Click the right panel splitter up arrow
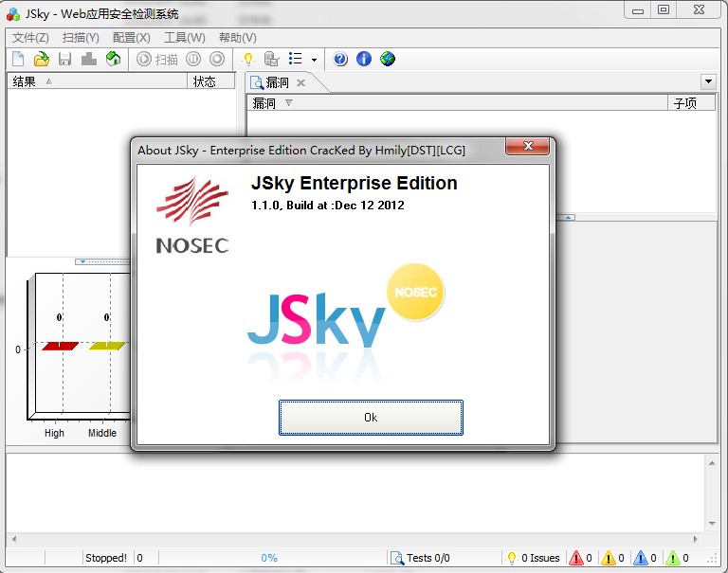 click(569, 217)
